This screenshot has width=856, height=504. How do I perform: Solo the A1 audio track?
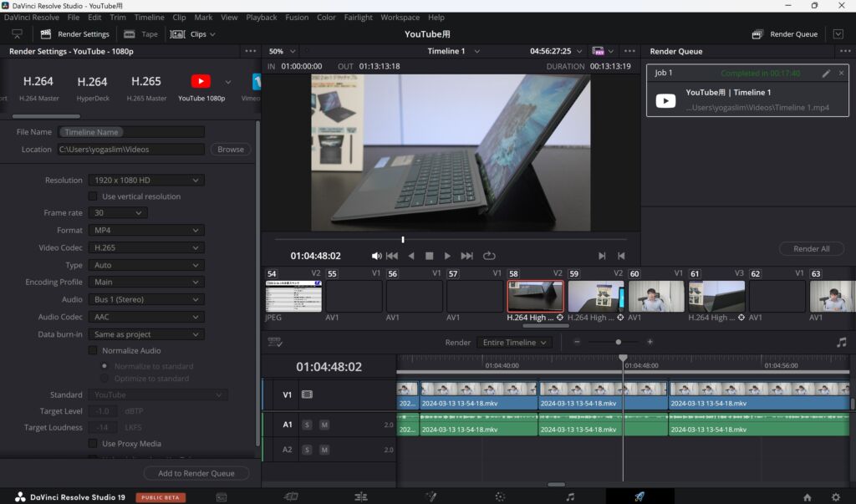(307, 425)
